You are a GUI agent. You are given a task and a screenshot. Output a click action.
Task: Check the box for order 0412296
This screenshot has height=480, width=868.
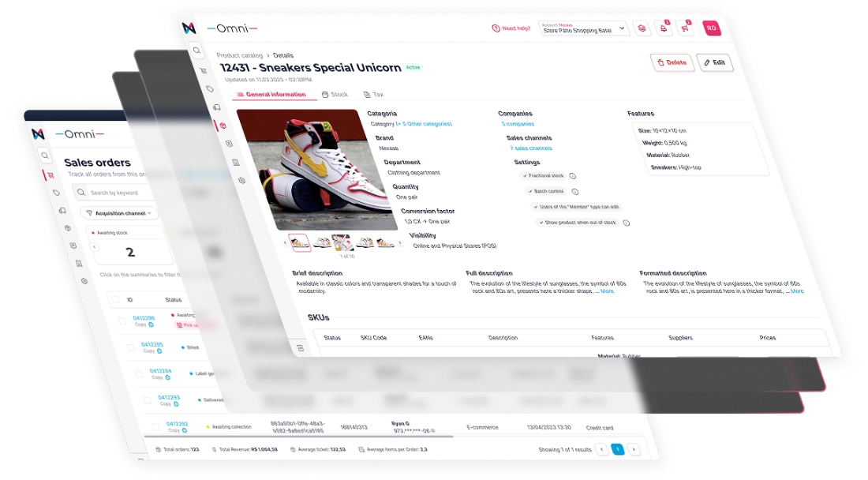pos(122,321)
